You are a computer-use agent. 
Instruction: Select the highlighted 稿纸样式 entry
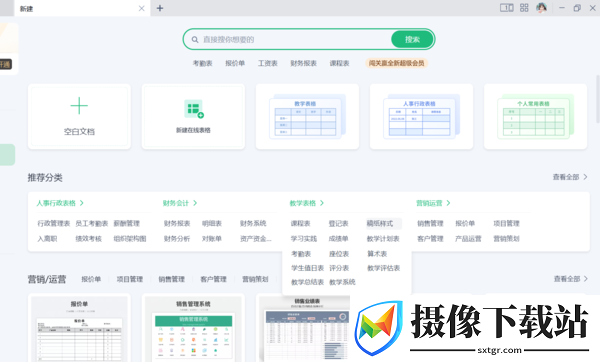coord(384,223)
